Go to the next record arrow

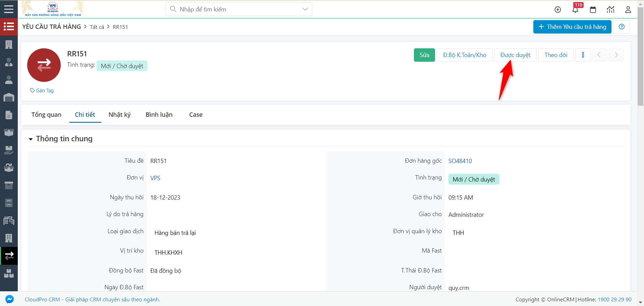click(616, 55)
